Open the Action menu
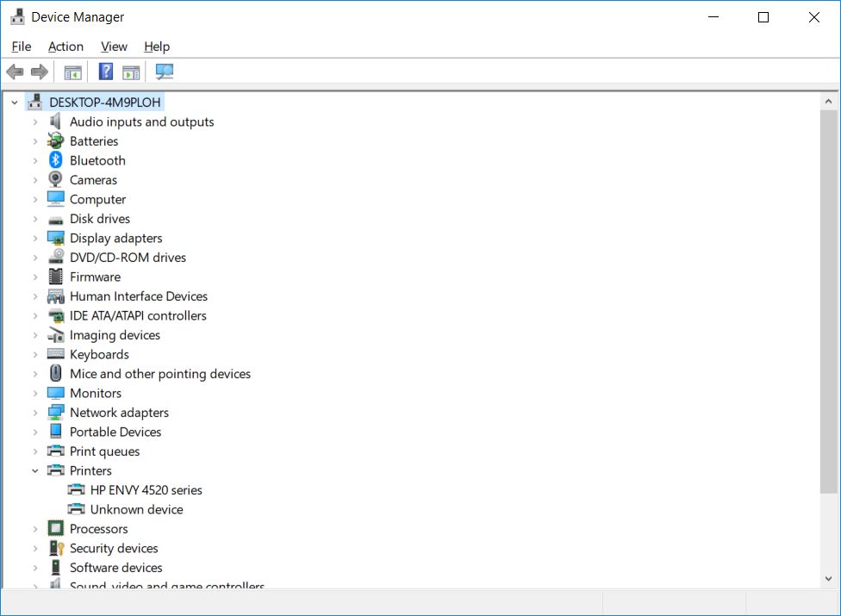The width and height of the screenshot is (841, 616). (x=65, y=47)
